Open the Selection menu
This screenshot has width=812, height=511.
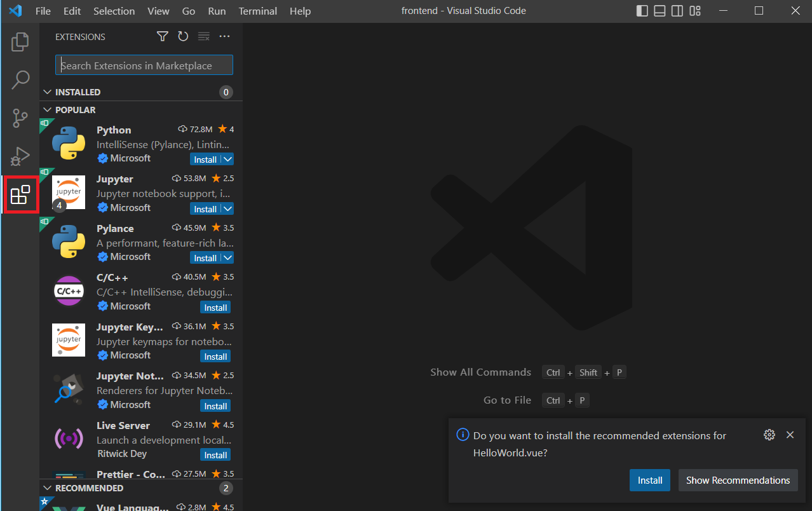point(114,11)
